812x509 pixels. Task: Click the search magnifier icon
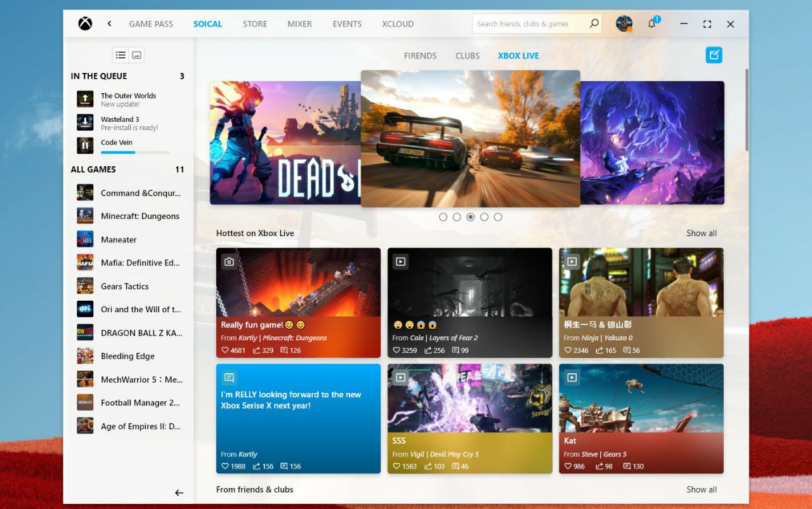tap(594, 23)
